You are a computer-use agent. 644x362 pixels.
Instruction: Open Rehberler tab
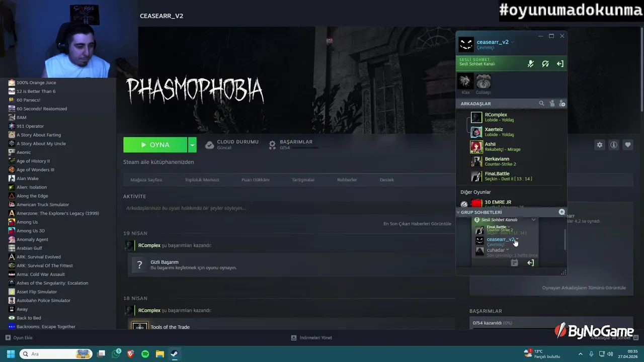point(347,180)
